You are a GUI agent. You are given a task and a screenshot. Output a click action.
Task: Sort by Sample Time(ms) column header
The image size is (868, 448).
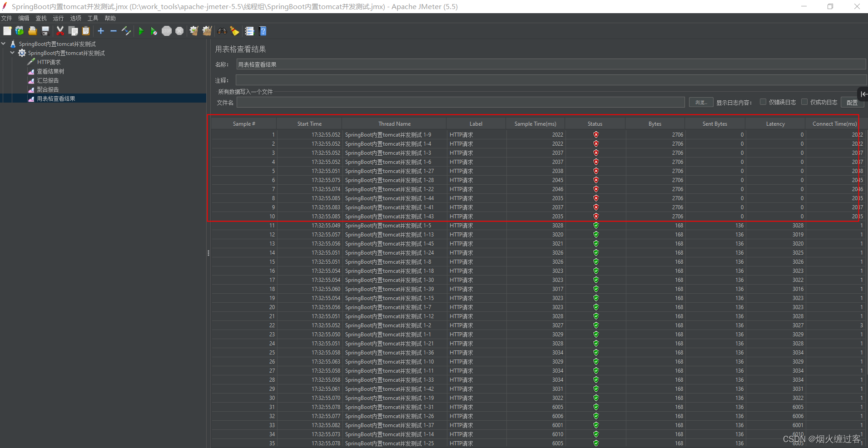click(x=535, y=123)
